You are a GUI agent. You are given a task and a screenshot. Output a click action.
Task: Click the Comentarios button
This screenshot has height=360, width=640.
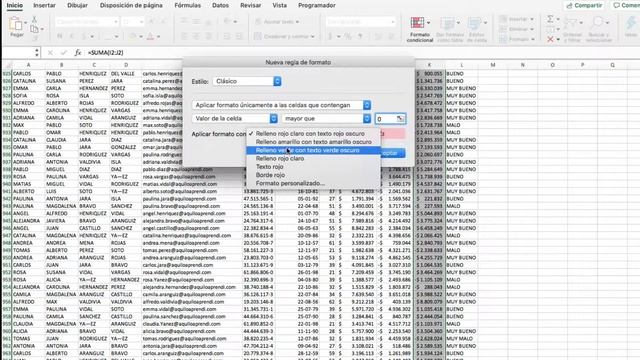tap(625, 5)
